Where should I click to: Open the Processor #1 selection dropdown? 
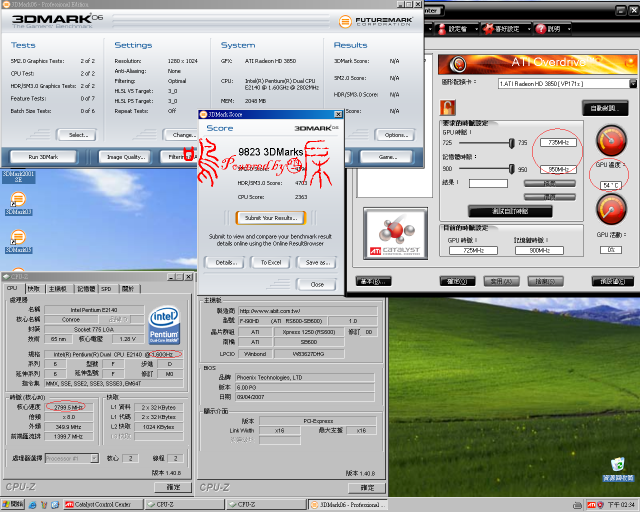tap(94, 458)
